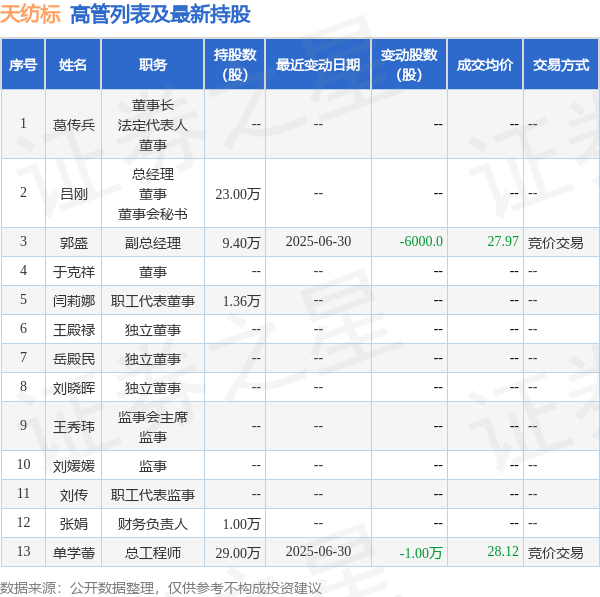Screen dimensions: 600x597
Task: Click the holding value 1.36万
Action: tap(241, 301)
